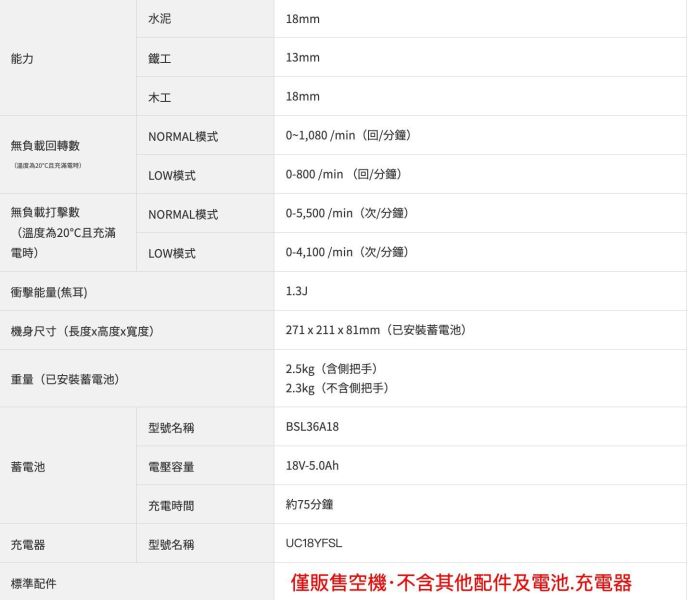Screen dimensions: 688x600
Task: Select the 無負載回轉數 header text
Action: (45, 145)
